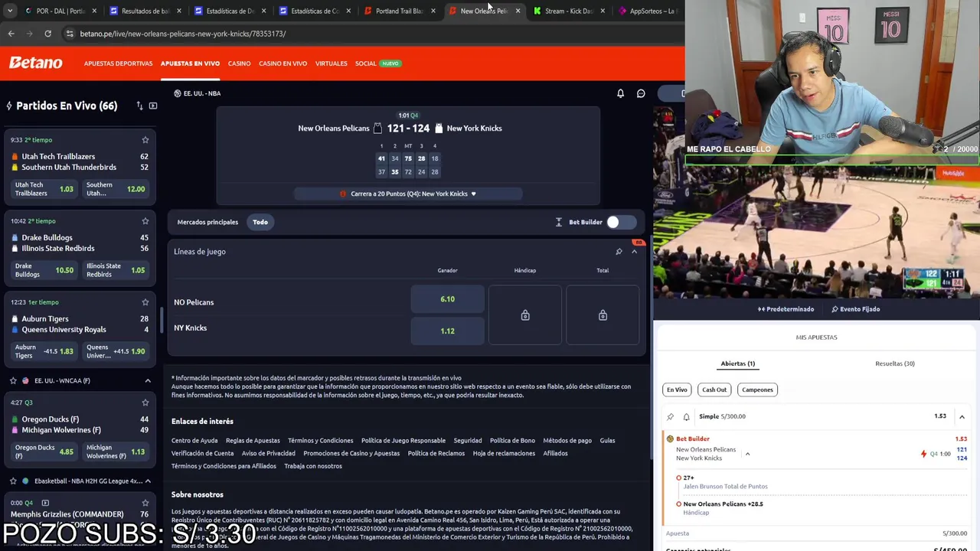
Task: Select Todo markets filter
Action: 260,222
